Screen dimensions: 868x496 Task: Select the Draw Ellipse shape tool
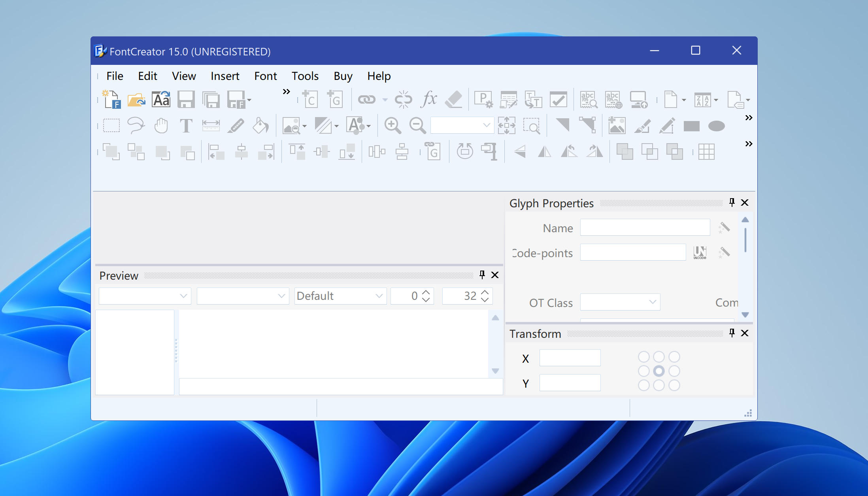coord(717,126)
